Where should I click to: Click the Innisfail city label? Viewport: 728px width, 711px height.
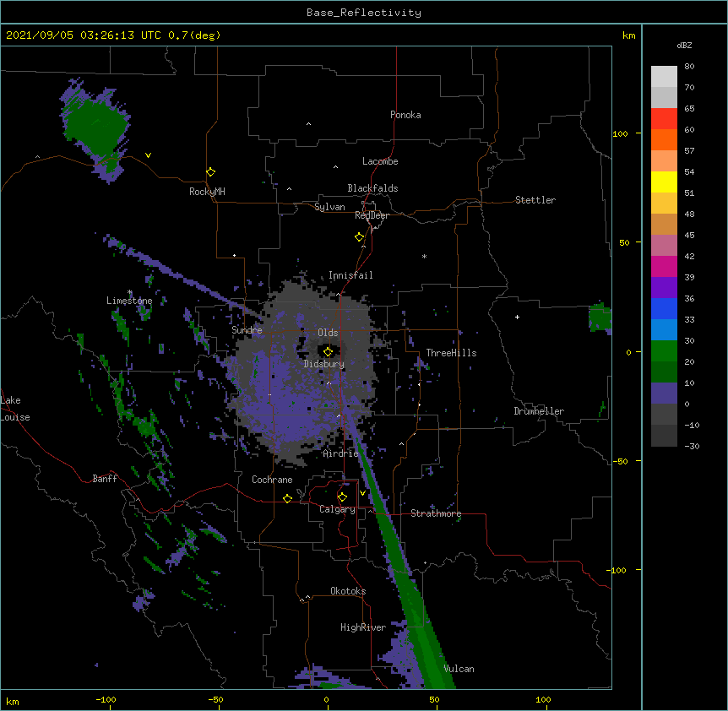click(x=350, y=275)
